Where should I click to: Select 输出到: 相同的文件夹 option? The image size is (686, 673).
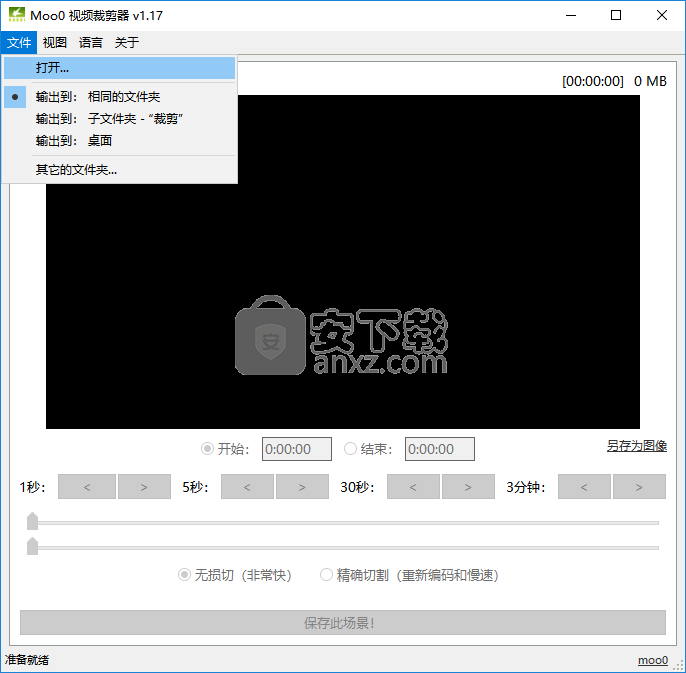pos(119,97)
